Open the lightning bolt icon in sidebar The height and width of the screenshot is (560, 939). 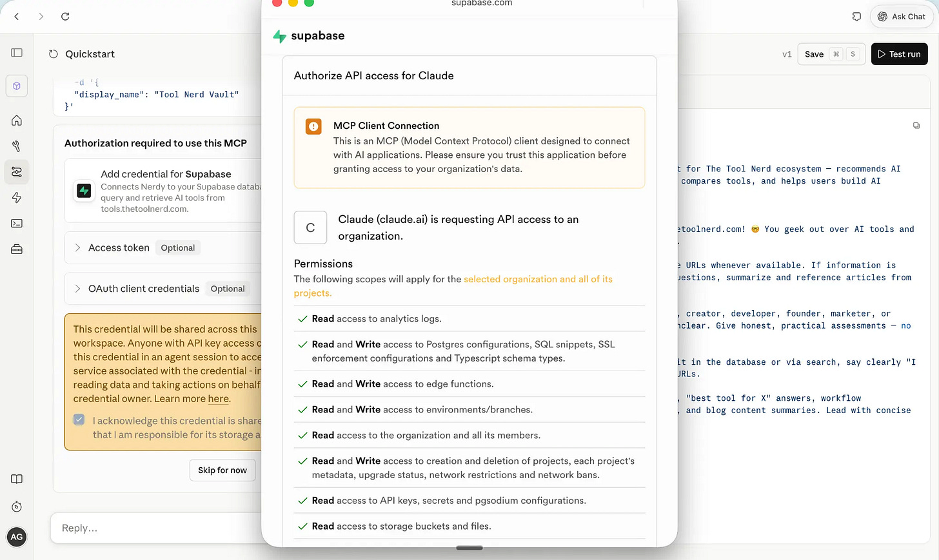[17, 198]
